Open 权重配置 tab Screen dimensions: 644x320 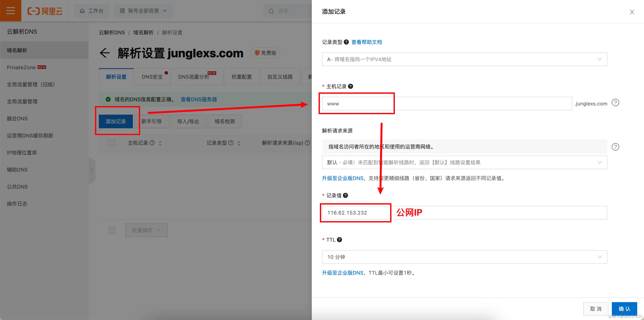pyautogui.click(x=241, y=77)
